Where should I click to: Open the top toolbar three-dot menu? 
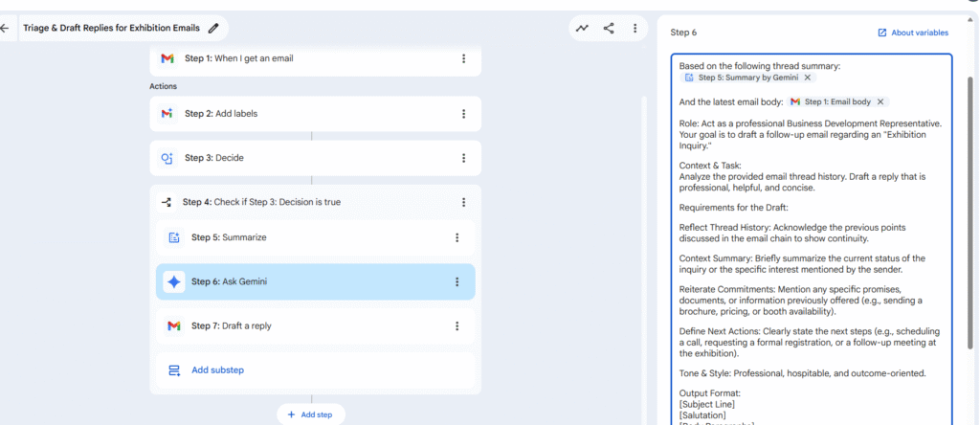coord(635,29)
